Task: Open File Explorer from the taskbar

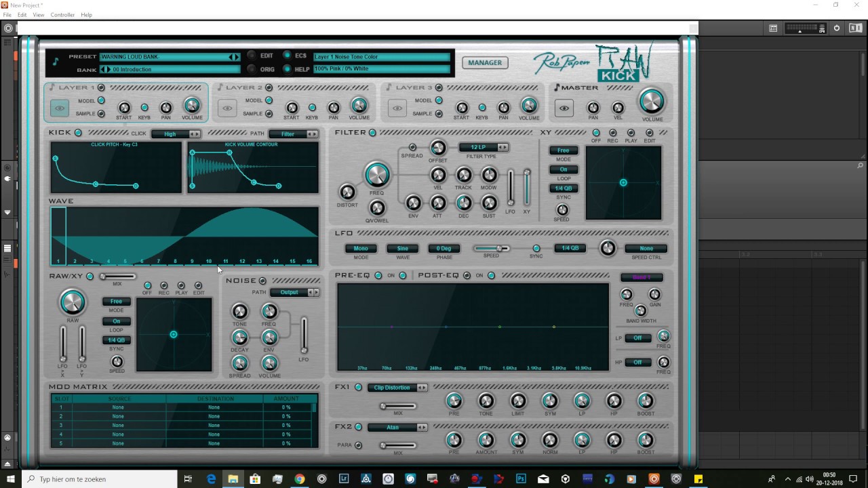Action: tap(233, 479)
